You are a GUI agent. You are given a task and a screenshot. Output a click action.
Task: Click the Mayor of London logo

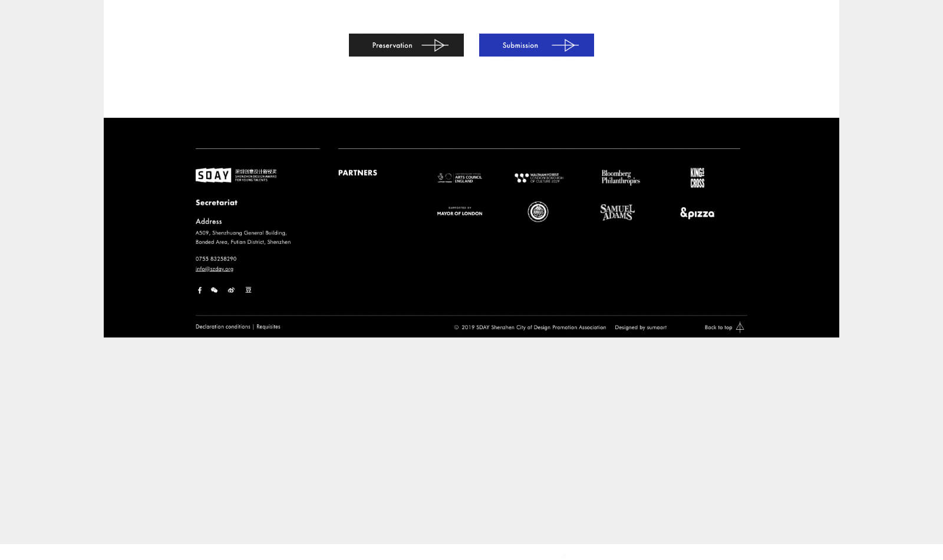pyautogui.click(x=460, y=212)
